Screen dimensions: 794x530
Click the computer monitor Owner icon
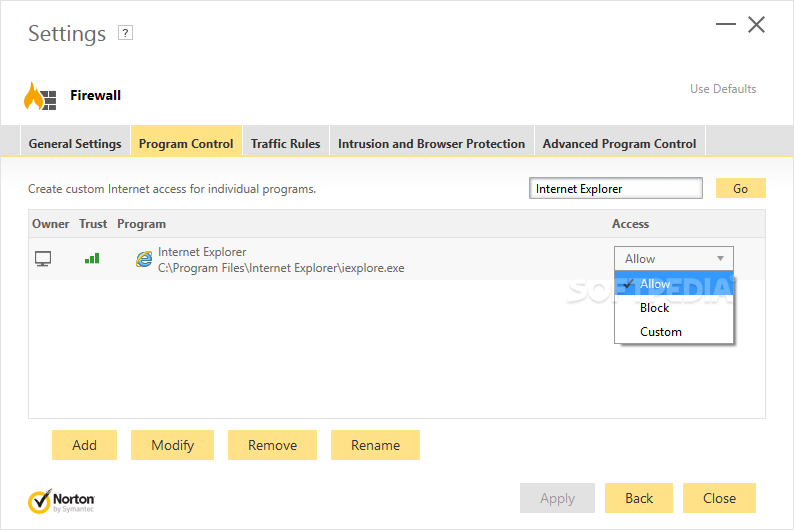click(x=43, y=259)
